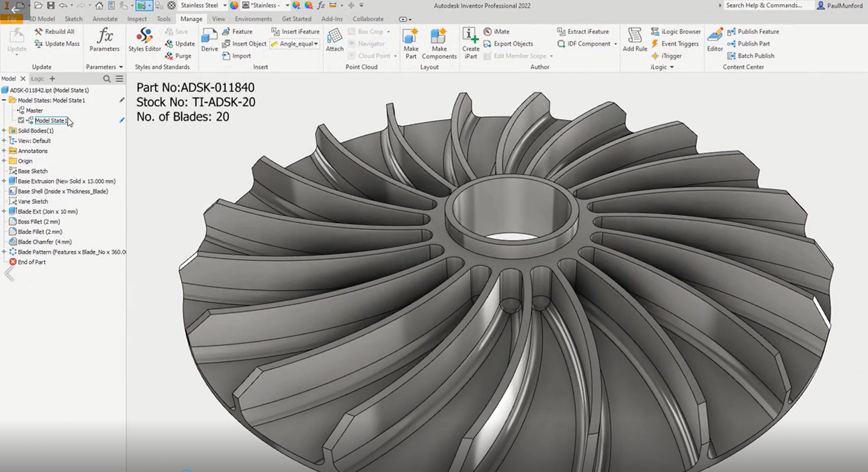
Task: Select the Master model state
Action: coord(34,110)
